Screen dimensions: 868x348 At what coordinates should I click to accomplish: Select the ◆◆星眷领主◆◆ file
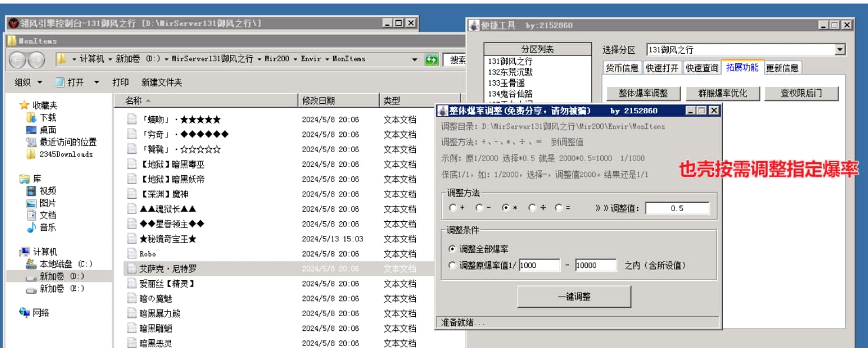(172, 224)
